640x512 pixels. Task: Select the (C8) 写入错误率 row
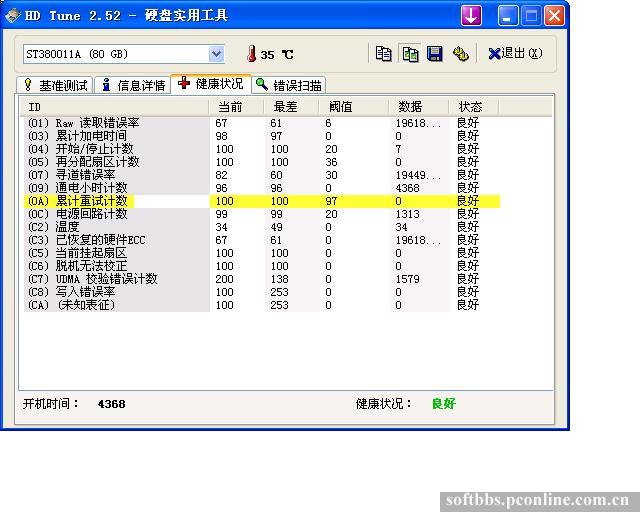click(262, 292)
